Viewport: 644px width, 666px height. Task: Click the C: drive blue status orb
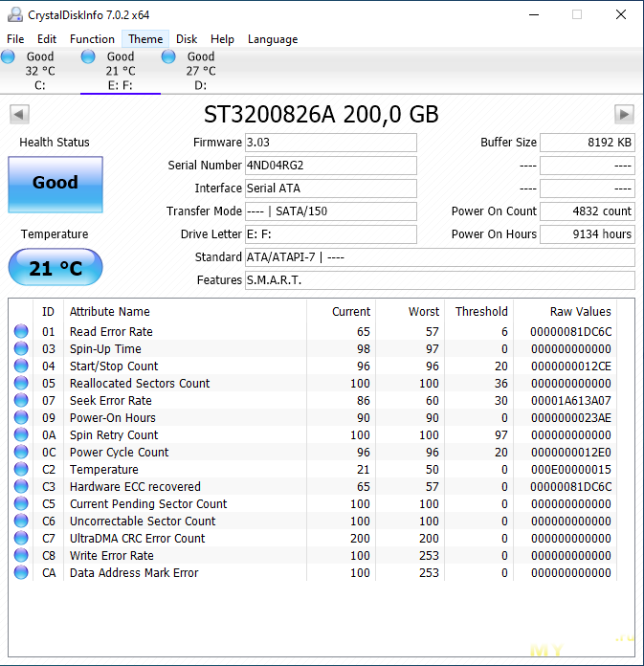(8, 56)
